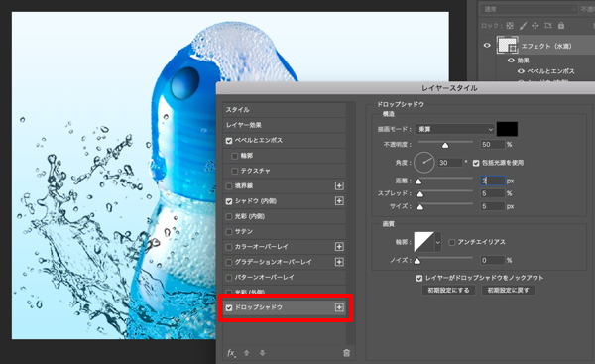Click the スプレッド slider handle

click(x=420, y=194)
